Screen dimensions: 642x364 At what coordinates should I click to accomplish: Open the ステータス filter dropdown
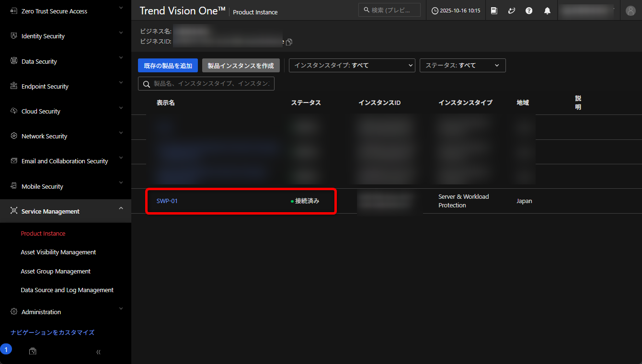[x=463, y=65]
